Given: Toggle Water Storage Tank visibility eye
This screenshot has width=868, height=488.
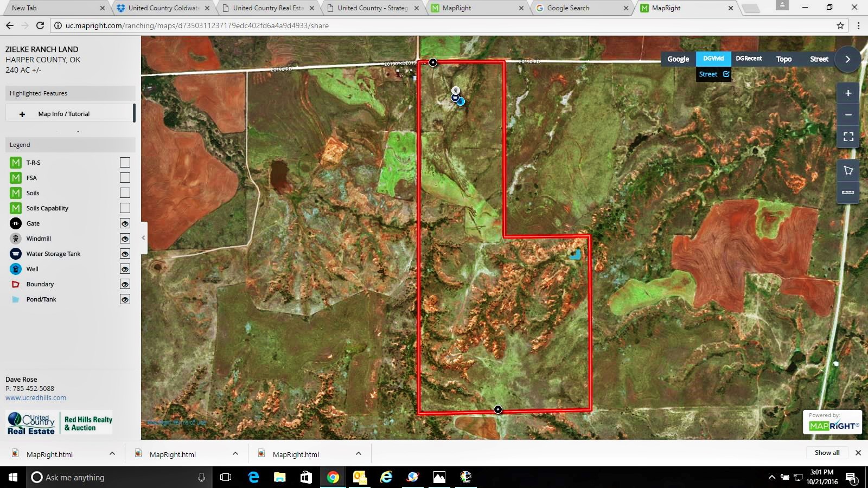Looking at the screenshot, I should (x=125, y=254).
